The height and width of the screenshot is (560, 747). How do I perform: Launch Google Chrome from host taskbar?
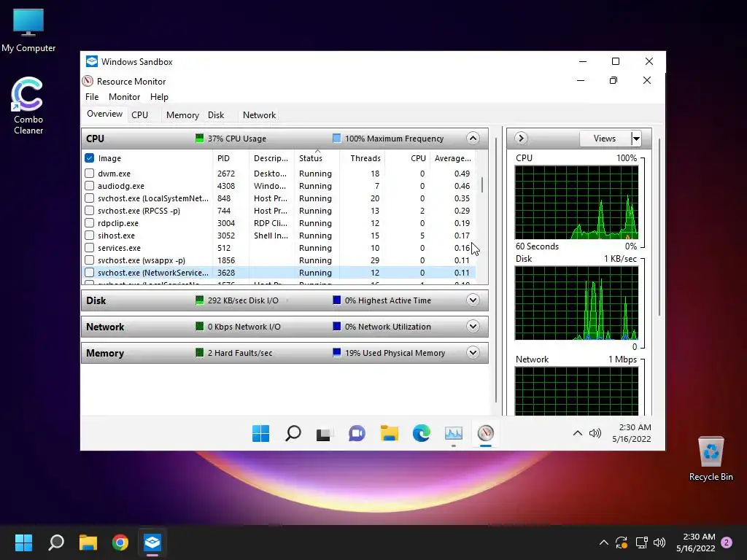coord(120,542)
